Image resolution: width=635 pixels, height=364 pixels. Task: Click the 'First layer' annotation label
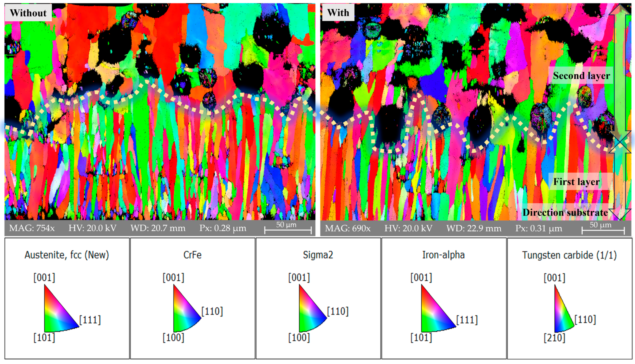click(x=576, y=182)
